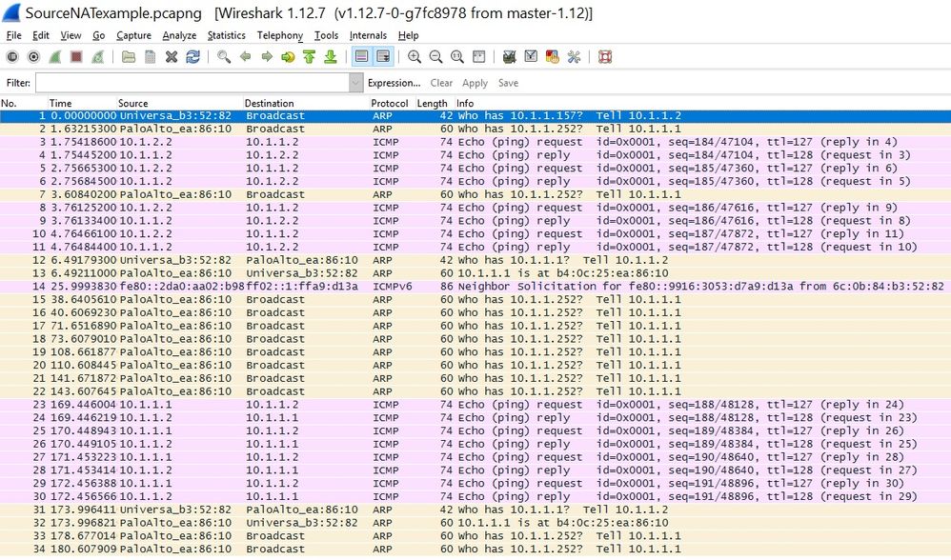Viewport: 951px width, 560px height.
Task: Sort packets by the Protocol column
Action: [x=389, y=103]
